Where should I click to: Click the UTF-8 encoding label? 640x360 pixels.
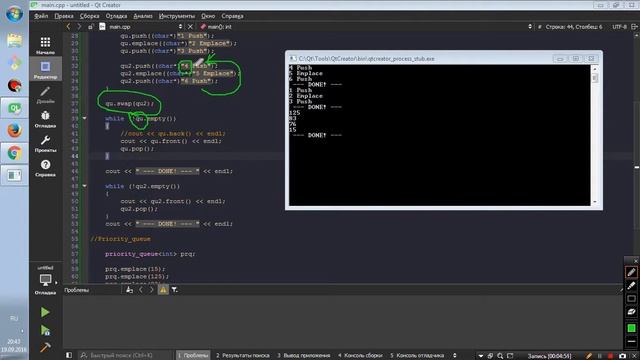(x=619, y=27)
